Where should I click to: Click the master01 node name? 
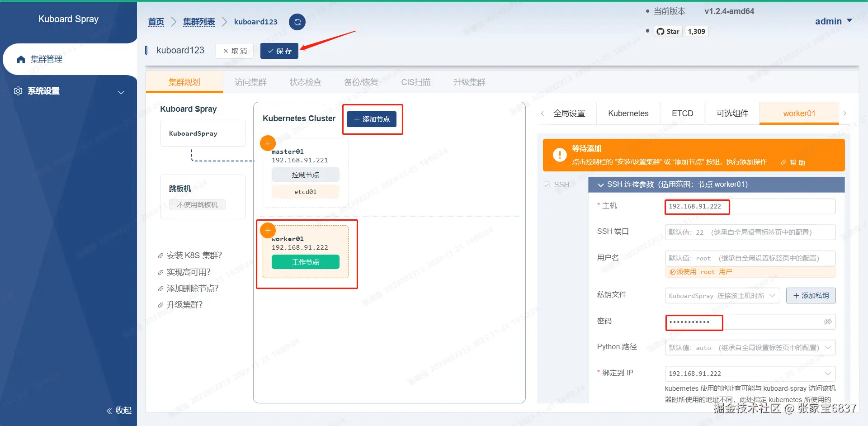[x=288, y=151]
